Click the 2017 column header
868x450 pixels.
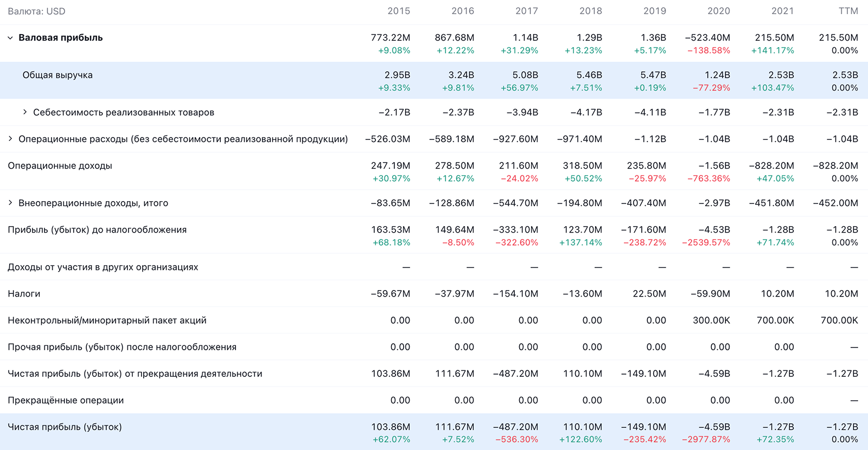[x=527, y=11]
